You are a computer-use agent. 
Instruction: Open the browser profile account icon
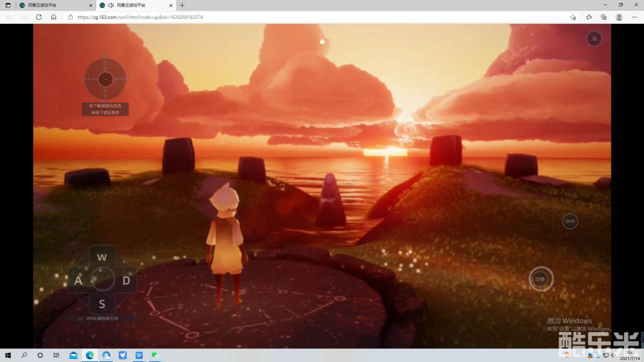pyautogui.click(x=619, y=17)
